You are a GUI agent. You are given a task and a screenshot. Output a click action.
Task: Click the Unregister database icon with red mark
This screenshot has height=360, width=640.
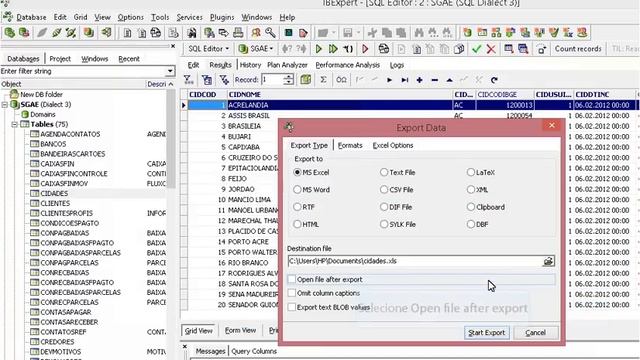click(x=24, y=33)
